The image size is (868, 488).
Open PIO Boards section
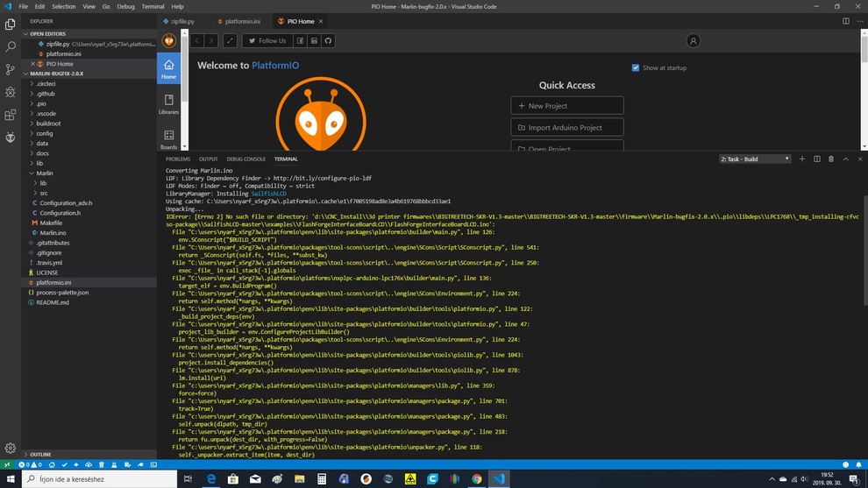point(168,138)
